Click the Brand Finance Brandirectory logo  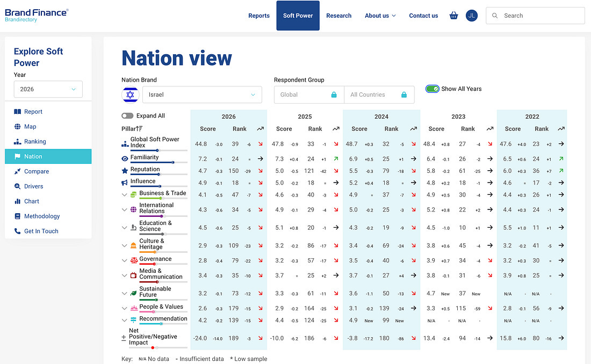click(x=37, y=16)
